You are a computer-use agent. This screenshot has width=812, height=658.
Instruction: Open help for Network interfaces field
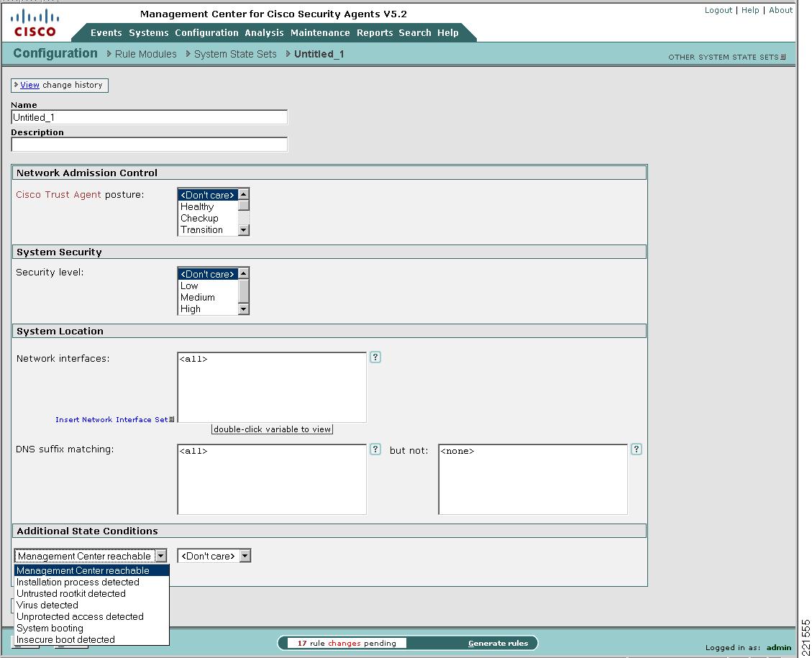tap(375, 357)
